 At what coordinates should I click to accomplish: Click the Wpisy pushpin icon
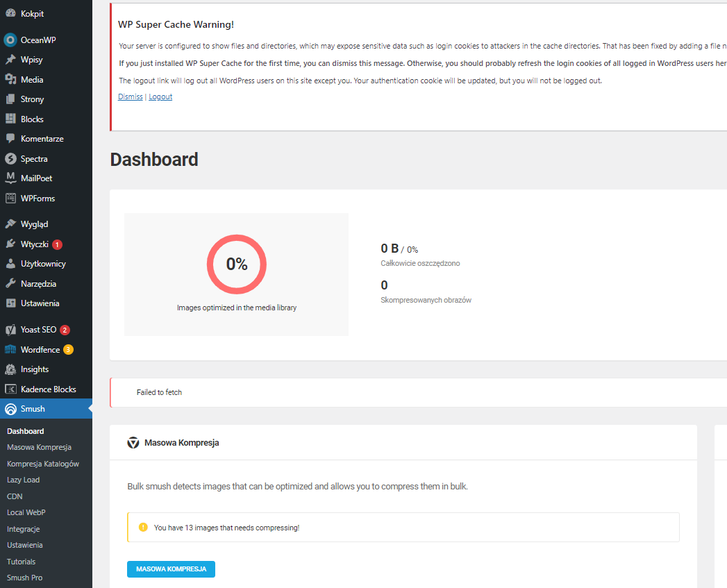[x=10, y=60]
